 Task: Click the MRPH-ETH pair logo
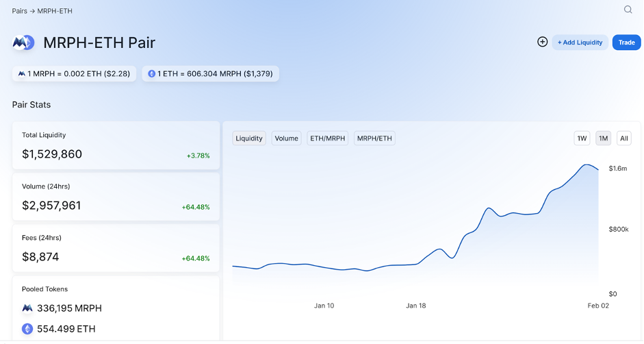tap(23, 42)
